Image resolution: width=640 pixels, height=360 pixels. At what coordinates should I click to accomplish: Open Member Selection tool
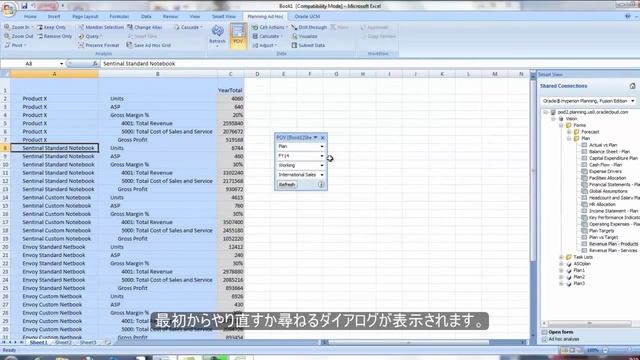tap(101, 27)
